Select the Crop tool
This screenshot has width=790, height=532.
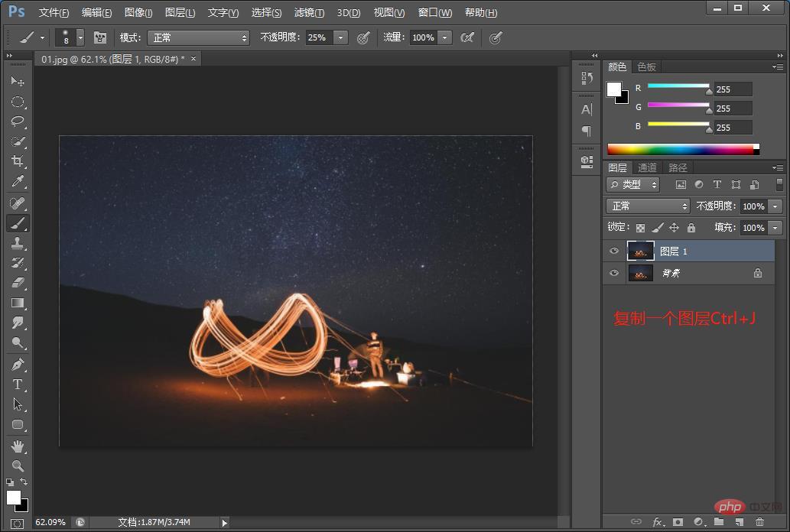(x=18, y=161)
